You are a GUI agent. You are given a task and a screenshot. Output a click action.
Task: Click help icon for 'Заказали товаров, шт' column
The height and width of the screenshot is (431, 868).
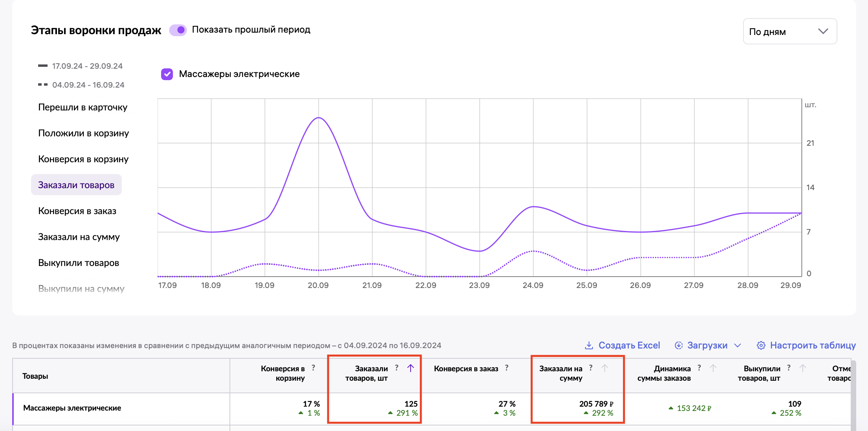(396, 368)
